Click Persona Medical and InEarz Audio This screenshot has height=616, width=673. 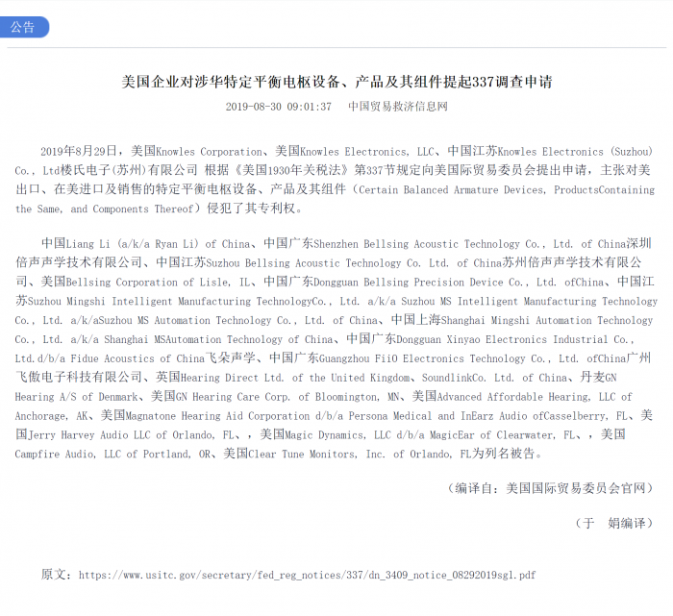(437, 416)
